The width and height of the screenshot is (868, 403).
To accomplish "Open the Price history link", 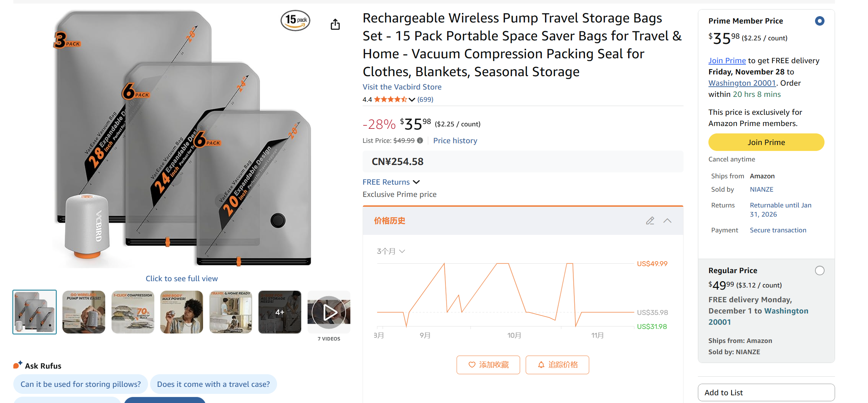I will [455, 140].
